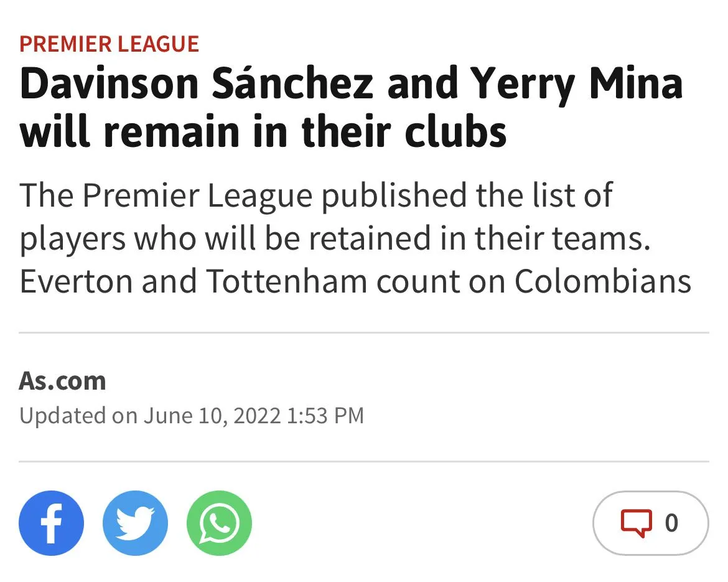Open the red PREMIER LEAGUE category link
The image size is (728, 582).
(x=110, y=44)
